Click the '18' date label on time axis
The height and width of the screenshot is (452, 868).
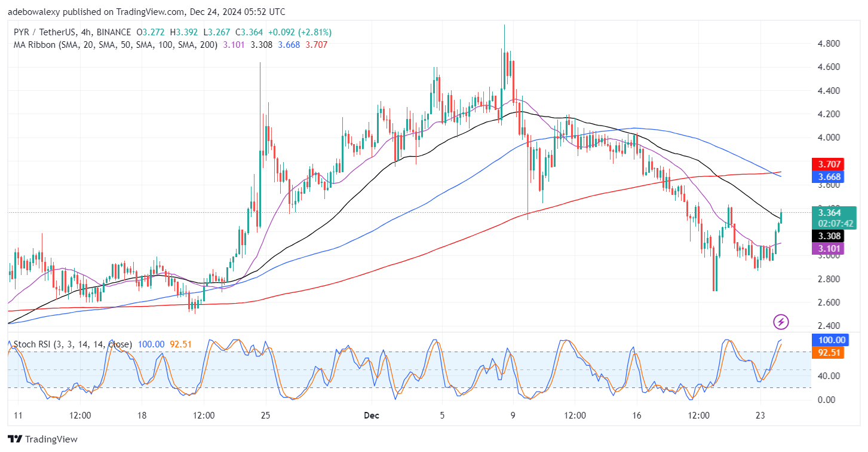142,415
